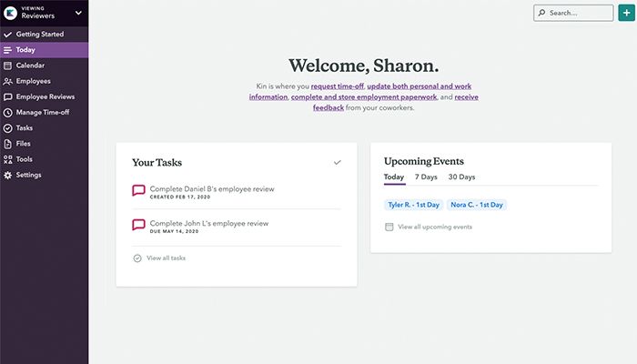Select Getting Started in sidebar
The image size is (637, 364).
[x=39, y=34]
